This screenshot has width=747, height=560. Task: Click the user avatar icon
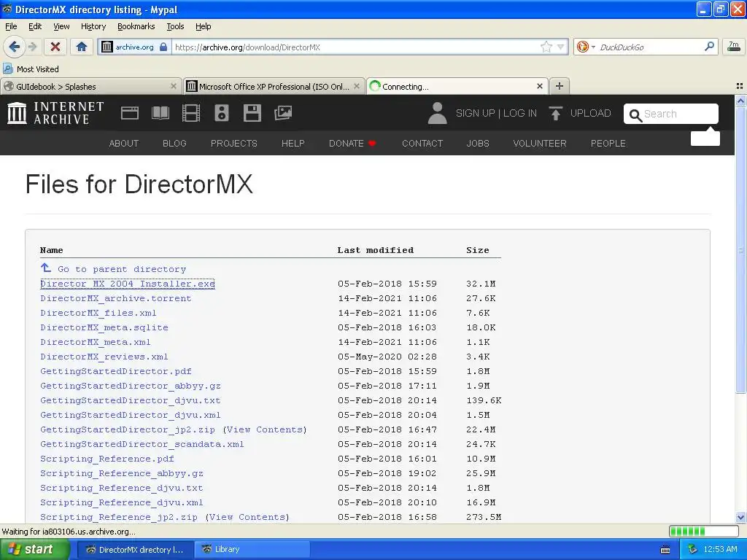437,113
